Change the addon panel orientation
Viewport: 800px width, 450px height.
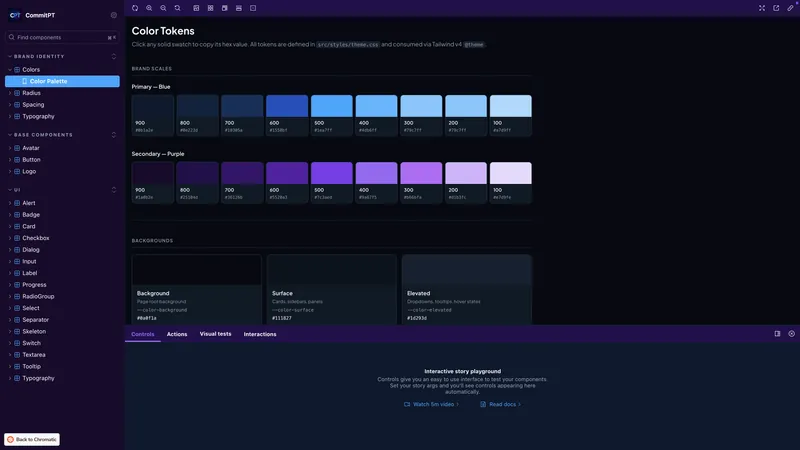777,334
